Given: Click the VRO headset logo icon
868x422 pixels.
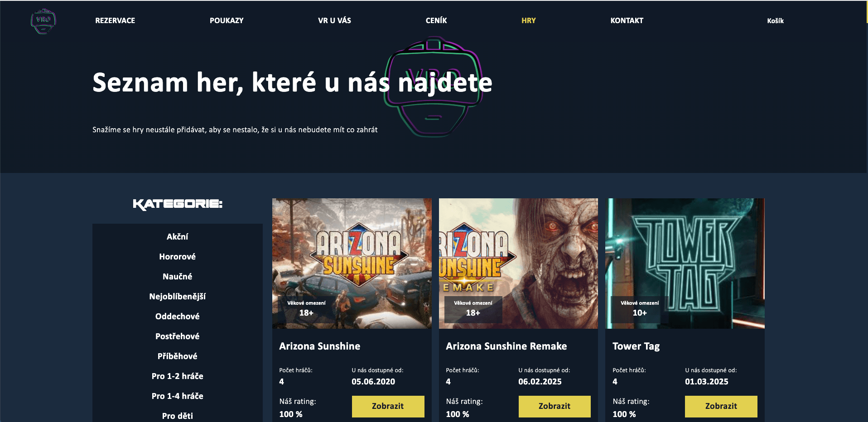Looking at the screenshot, I should (43, 21).
